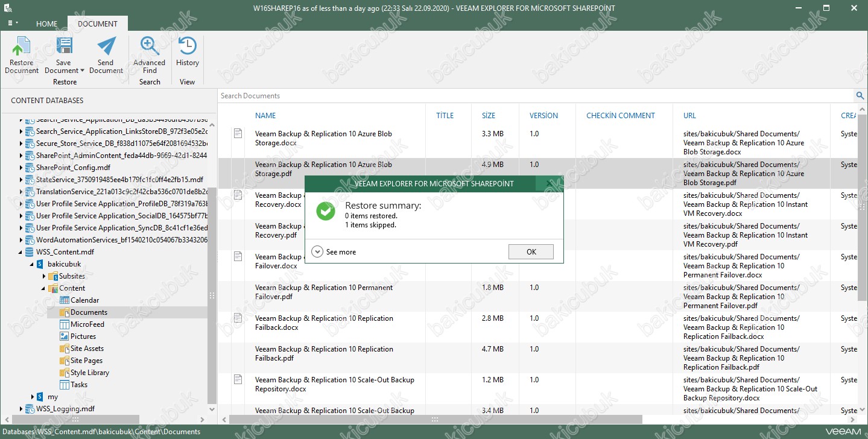Switch to the DOCUMENT ribbon tab
Image resolution: width=868 pixels, height=439 pixels.
(98, 24)
